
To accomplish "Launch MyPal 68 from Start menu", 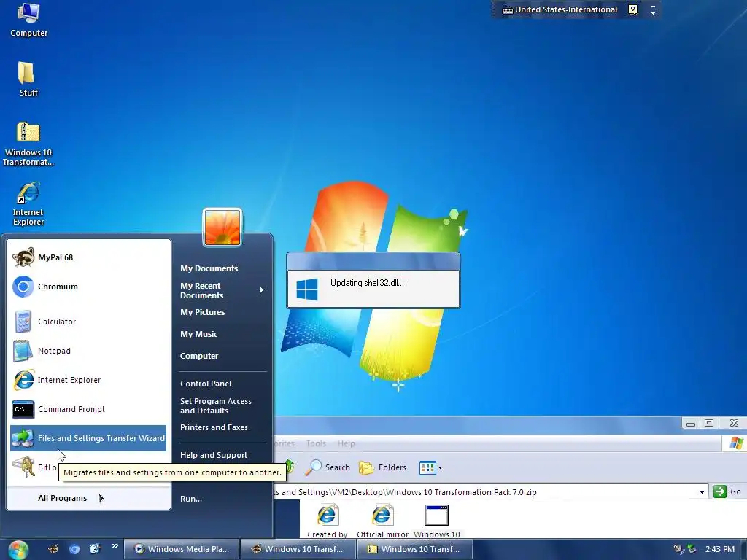I will pyautogui.click(x=88, y=257).
